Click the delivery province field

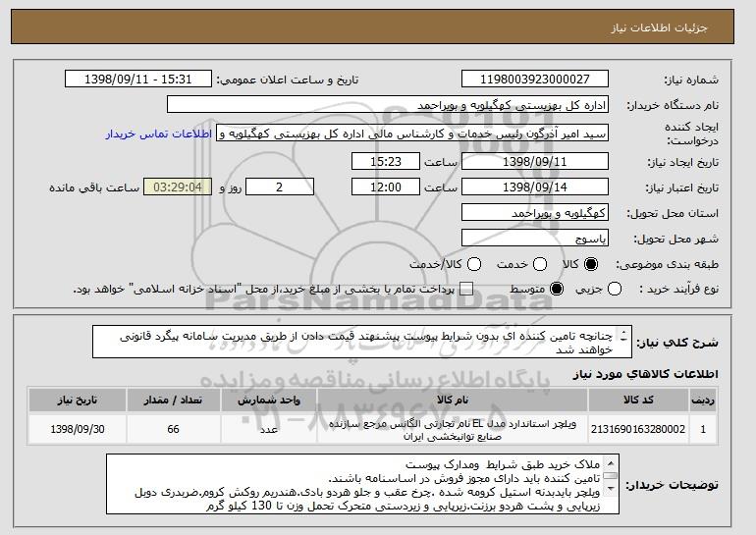coord(535,213)
